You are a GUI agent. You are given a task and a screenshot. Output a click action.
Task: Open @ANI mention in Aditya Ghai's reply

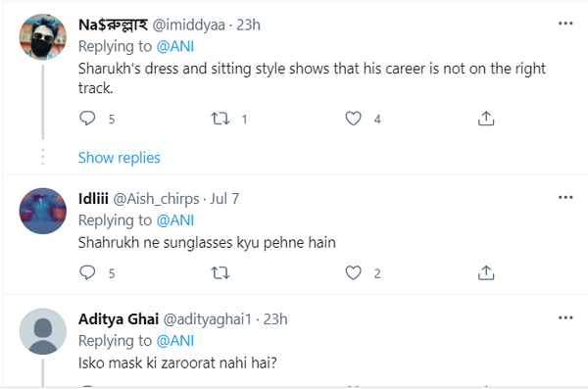[x=175, y=341]
